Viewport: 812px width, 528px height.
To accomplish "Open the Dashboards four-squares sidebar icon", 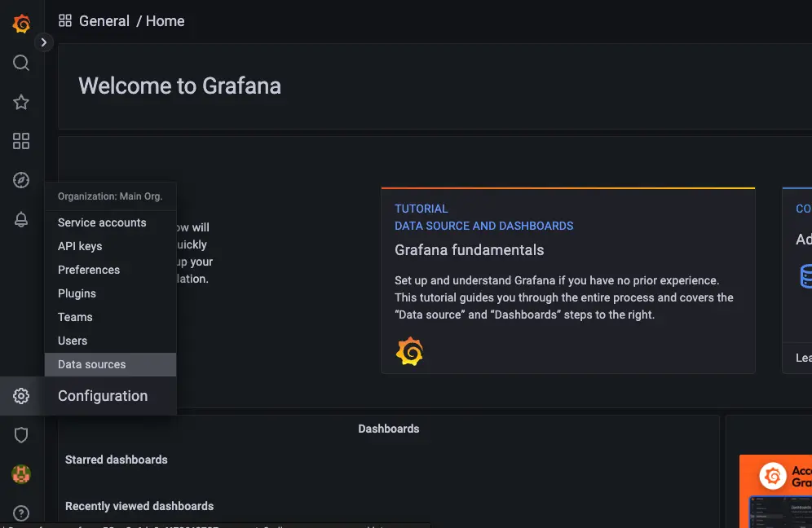I will 21,141.
